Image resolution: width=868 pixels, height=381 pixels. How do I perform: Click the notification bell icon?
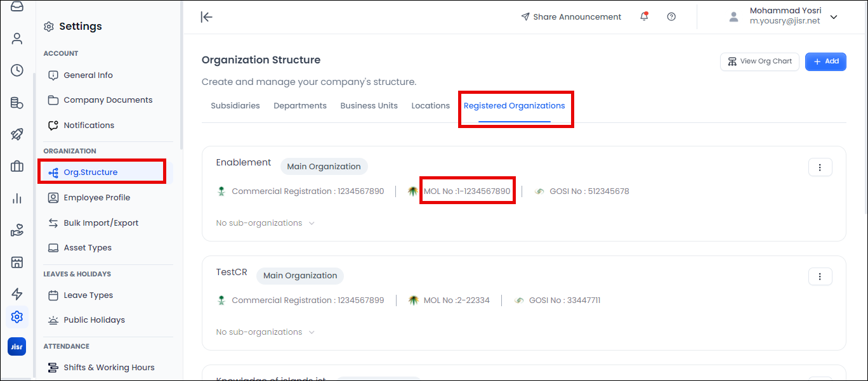pos(644,17)
